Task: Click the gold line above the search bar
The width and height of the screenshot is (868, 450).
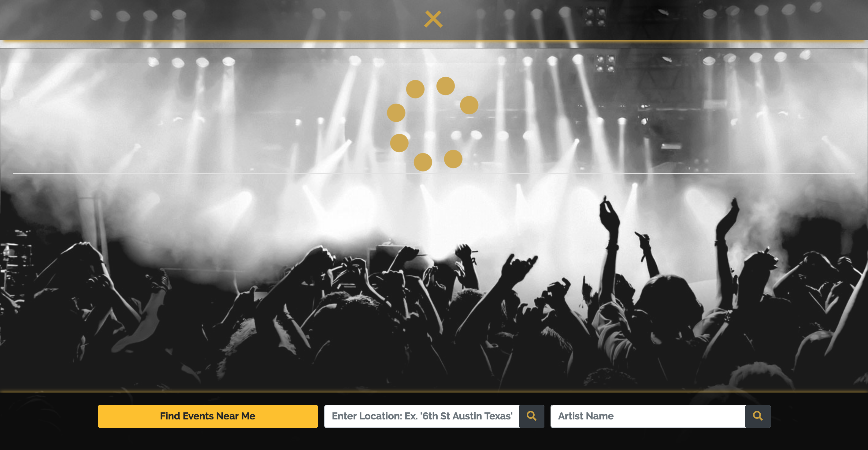Action: coord(434,391)
